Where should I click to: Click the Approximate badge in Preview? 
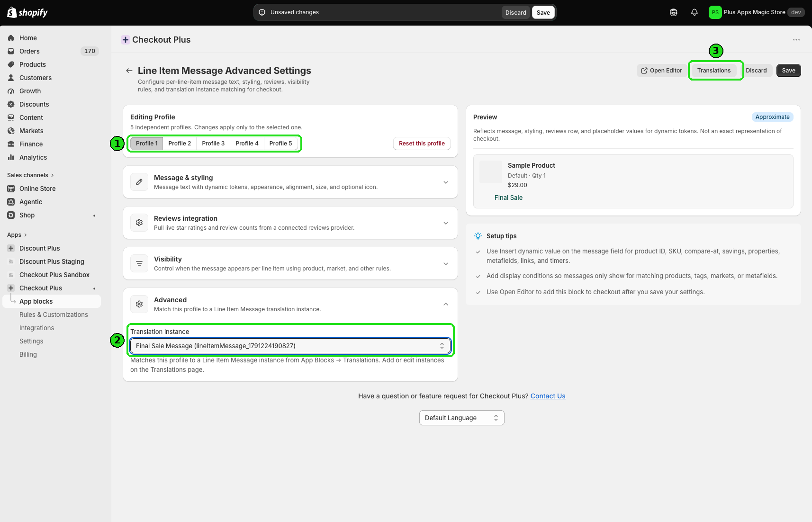pyautogui.click(x=772, y=117)
